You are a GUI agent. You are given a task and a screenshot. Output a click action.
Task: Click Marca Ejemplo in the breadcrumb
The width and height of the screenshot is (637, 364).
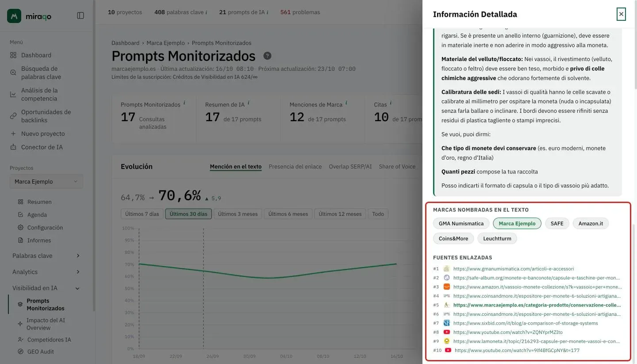[165, 43]
